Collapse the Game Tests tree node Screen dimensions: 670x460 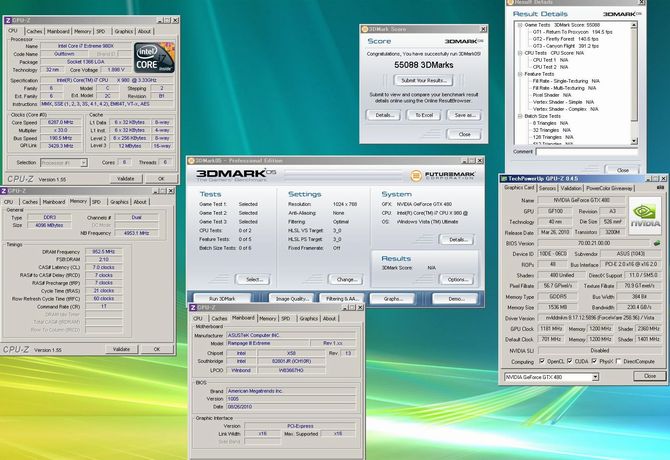pos(520,25)
